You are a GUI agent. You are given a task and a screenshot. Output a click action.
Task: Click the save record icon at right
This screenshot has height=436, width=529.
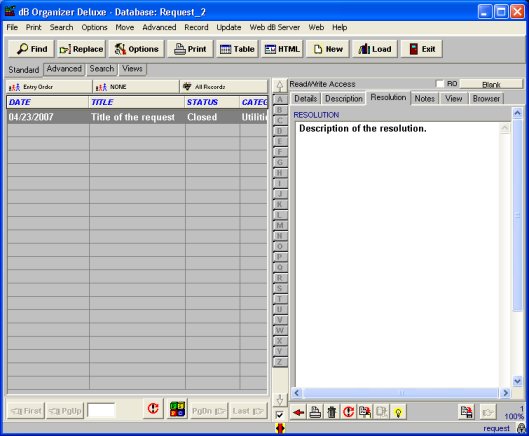point(467,412)
